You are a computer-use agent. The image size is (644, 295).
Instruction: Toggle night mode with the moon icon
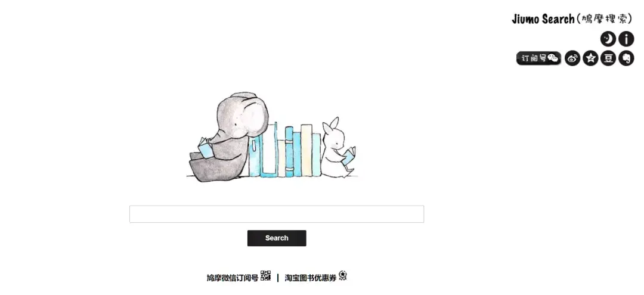(x=608, y=39)
